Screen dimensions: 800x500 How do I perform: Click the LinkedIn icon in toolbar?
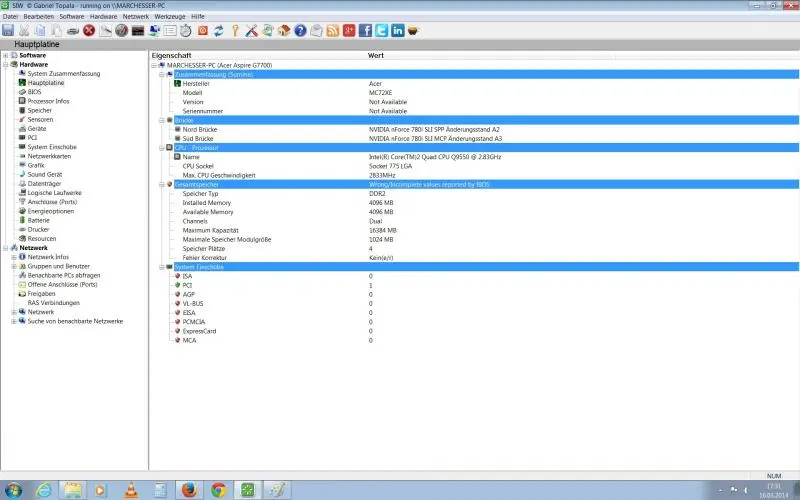pyautogui.click(x=397, y=31)
